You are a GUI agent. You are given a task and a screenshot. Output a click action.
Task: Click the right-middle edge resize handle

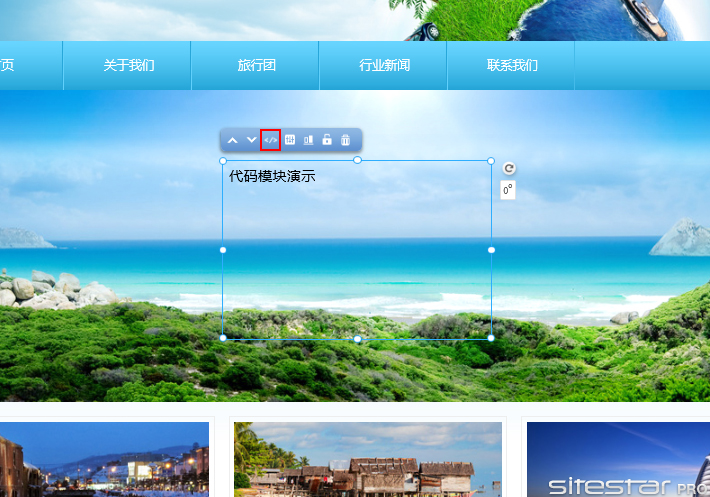pos(491,250)
